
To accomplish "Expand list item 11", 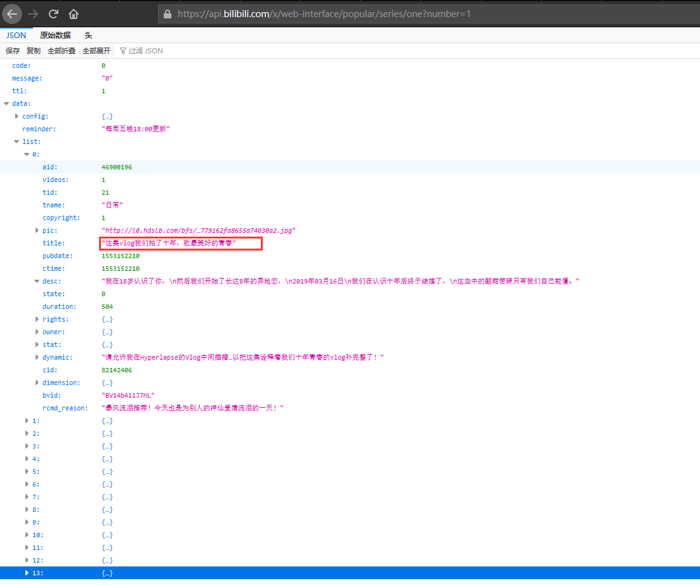I will [x=27, y=547].
